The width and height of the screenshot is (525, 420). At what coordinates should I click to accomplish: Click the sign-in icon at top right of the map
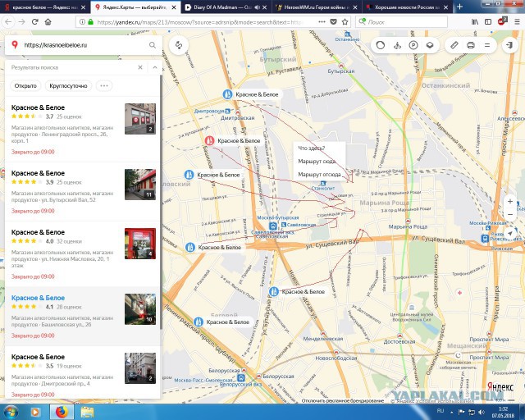point(509,45)
